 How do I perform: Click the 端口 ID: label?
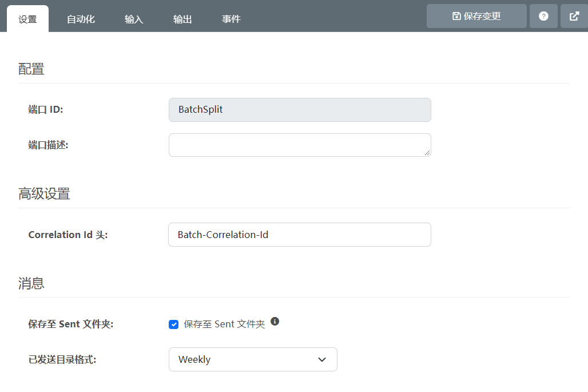click(46, 109)
